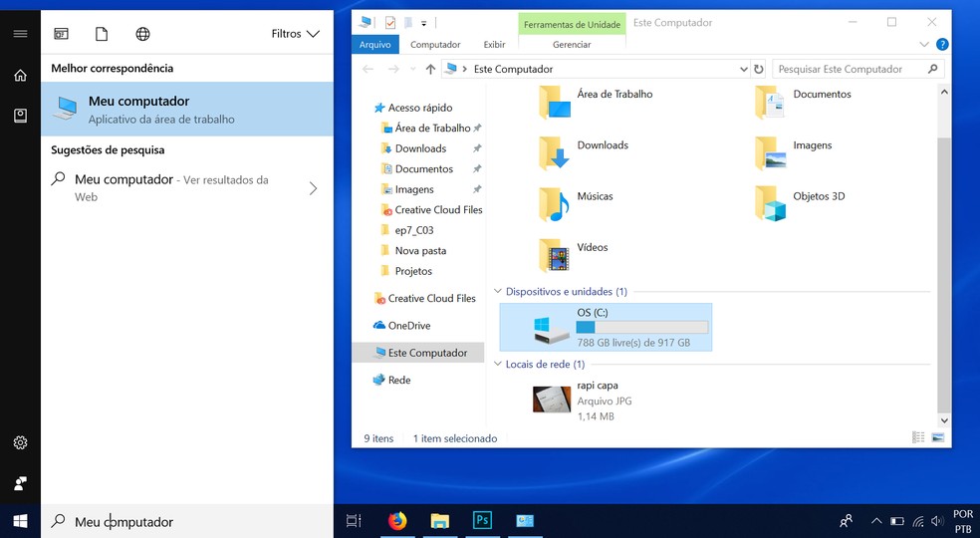The image size is (980, 538).
Task: Click the Up arrow in Explorer navigation
Action: (x=430, y=70)
